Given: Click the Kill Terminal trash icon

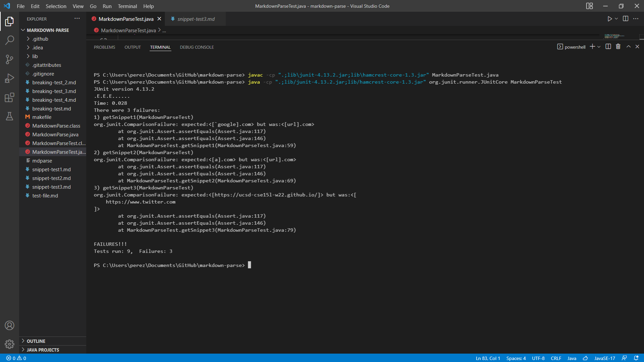Looking at the screenshot, I should click(x=618, y=47).
